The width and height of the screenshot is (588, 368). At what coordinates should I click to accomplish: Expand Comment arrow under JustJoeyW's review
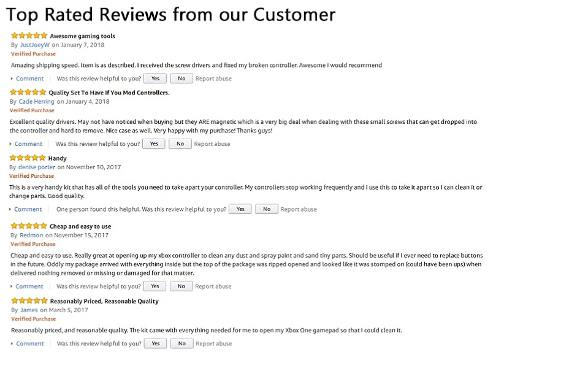pos(12,79)
